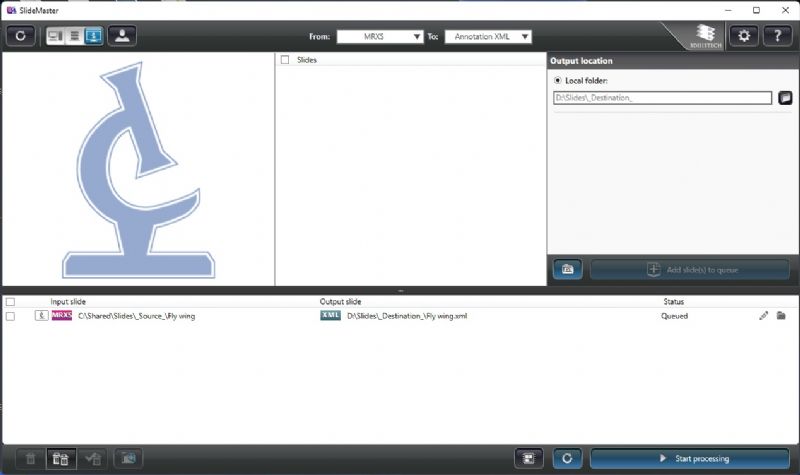Screen dimensions: 800x475
Task: Click the blue folder icon beside Add slide(s)
Action: click(567, 269)
